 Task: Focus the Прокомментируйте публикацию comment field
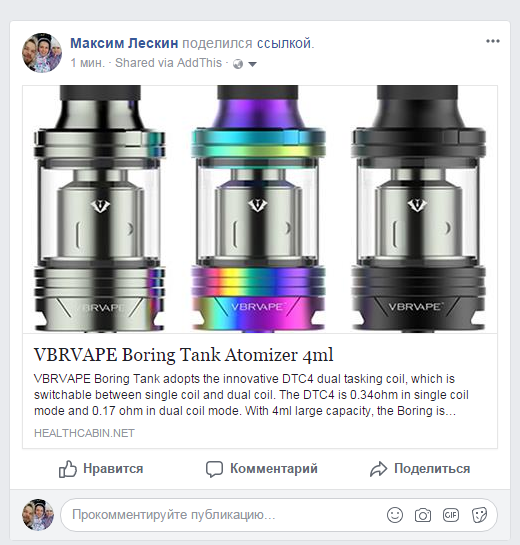pos(222,515)
